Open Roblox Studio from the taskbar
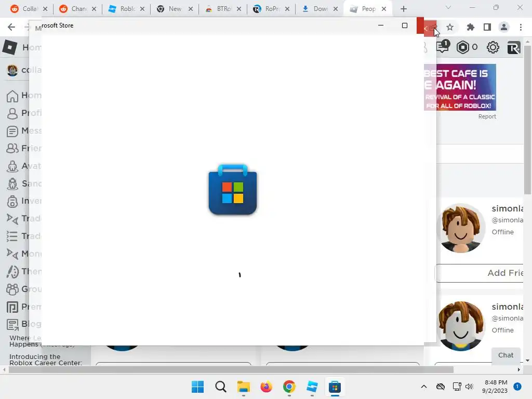532x399 pixels. (312, 387)
